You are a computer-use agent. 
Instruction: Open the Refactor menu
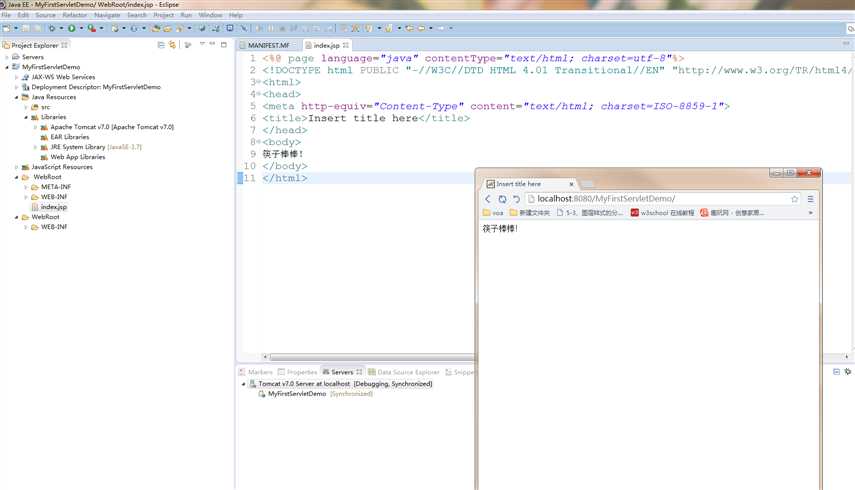(x=75, y=15)
